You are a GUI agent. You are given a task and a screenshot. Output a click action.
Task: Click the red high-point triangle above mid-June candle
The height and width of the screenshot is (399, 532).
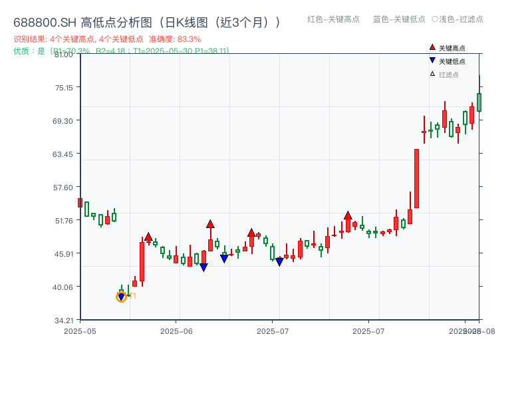(211, 224)
